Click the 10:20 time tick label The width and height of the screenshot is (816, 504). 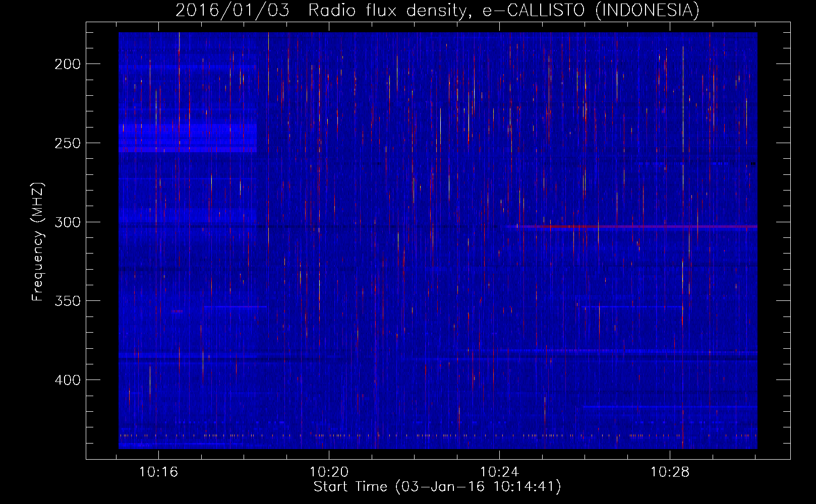click(329, 472)
